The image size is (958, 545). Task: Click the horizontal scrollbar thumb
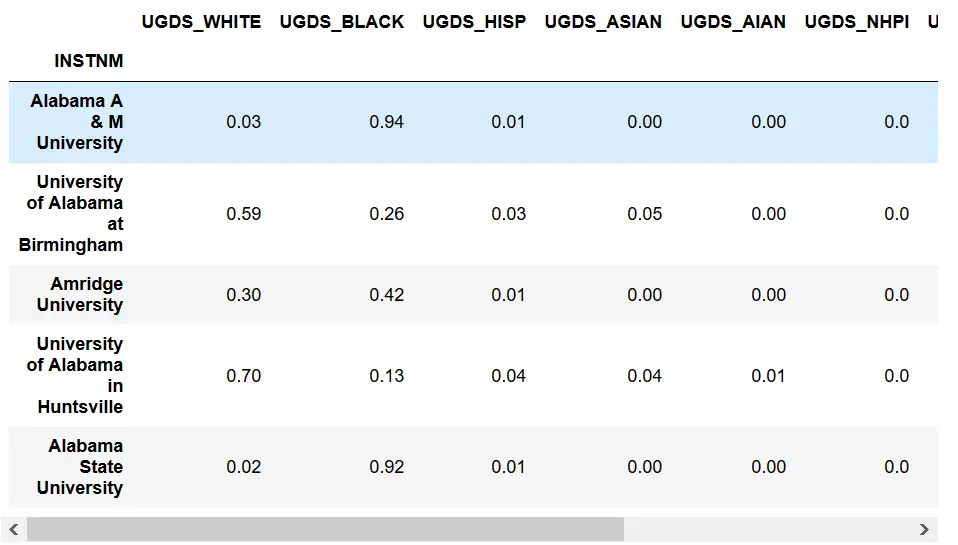tap(325, 529)
